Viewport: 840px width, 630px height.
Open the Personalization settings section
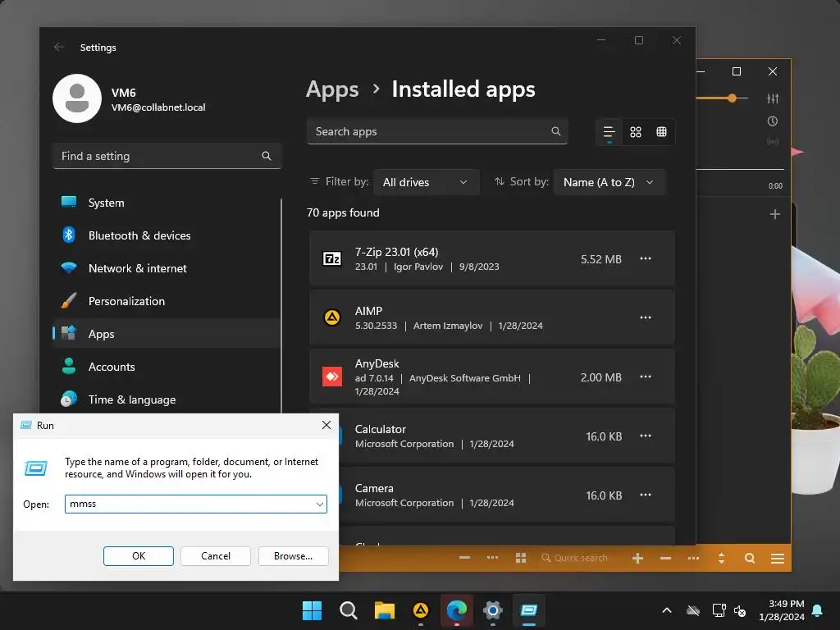pos(166,301)
